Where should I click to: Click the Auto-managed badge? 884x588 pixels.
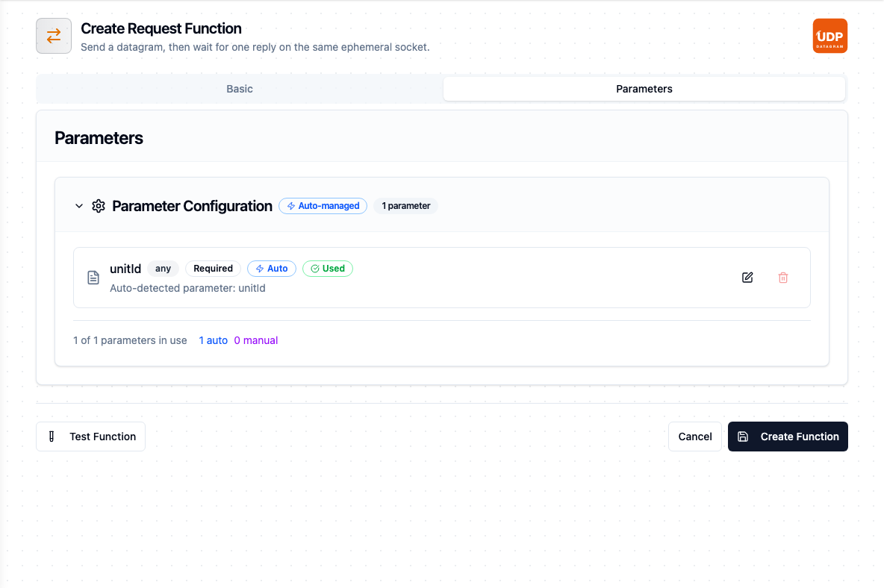(323, 206)
